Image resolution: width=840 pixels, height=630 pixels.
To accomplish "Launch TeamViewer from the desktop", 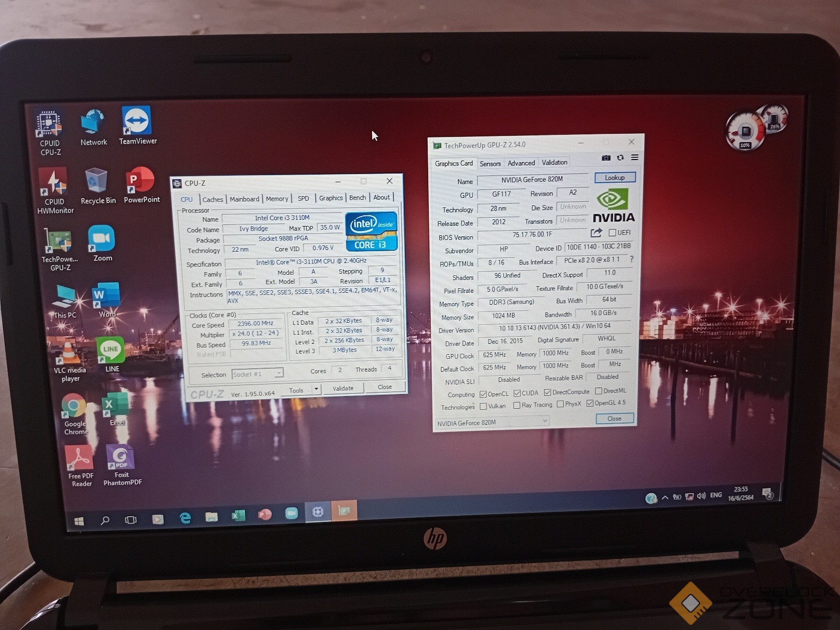I will pos(137,126).
